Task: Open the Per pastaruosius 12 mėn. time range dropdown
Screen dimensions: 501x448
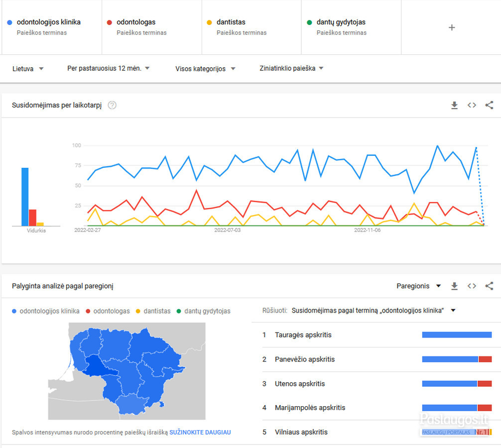Action: click(x=108, y=68)
